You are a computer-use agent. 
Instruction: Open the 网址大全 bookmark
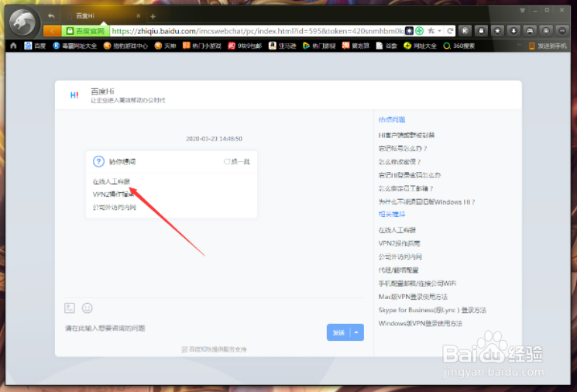pos(420,46)
